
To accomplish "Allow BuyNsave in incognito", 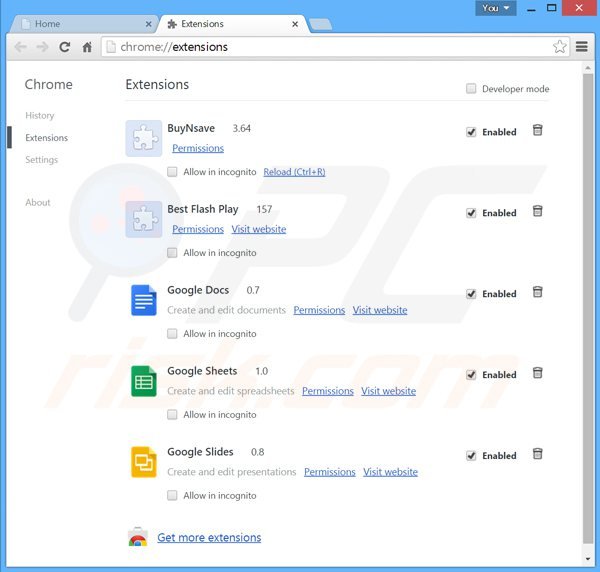I will click(172, 172).
